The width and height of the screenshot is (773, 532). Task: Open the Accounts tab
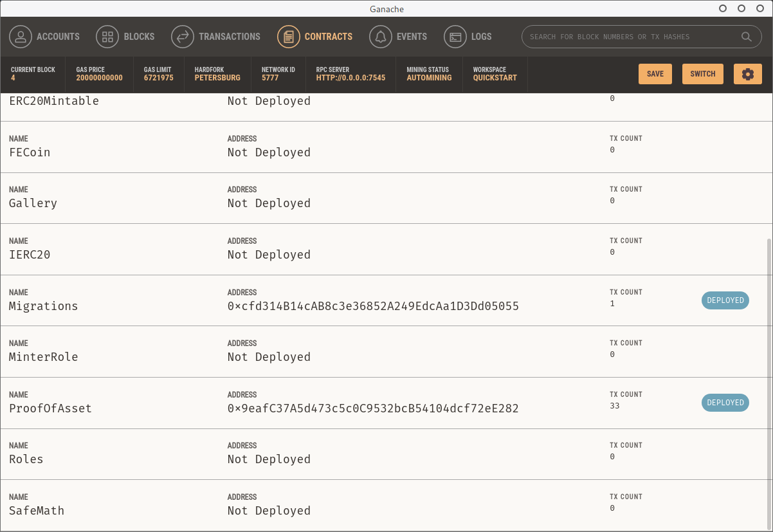pos(44,37)
